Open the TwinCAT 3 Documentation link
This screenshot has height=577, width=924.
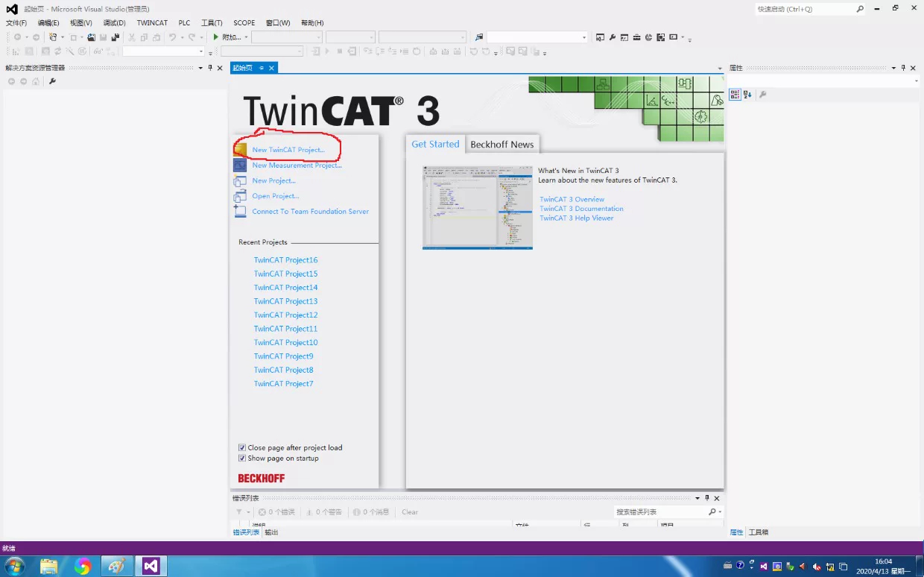click(x=582, y=209)
